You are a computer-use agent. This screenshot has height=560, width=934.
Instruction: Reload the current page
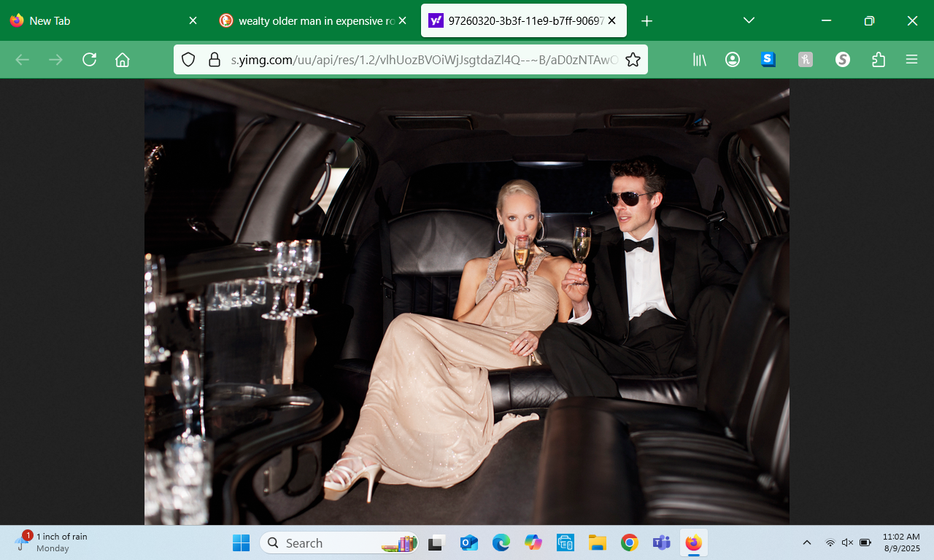90,60
